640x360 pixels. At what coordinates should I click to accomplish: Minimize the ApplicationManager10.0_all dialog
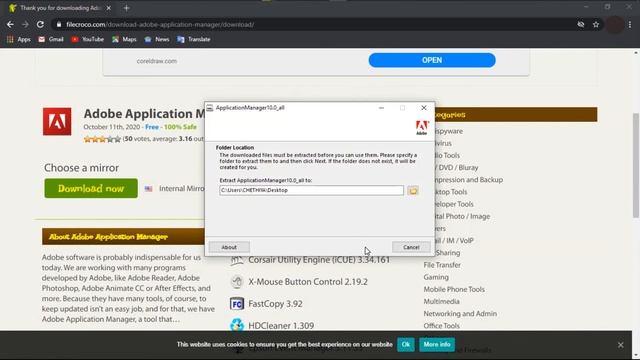tap(381, 108)
